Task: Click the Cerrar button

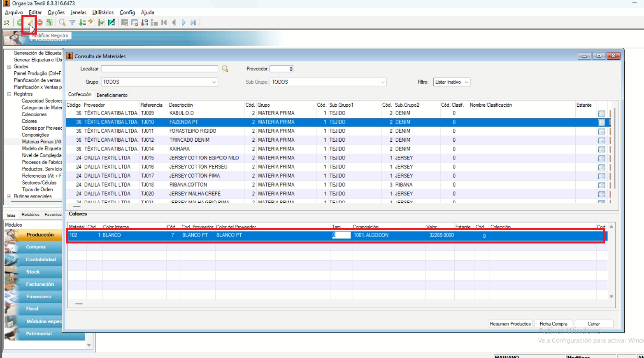Action: pyautogui.click(x=594, y=324)
